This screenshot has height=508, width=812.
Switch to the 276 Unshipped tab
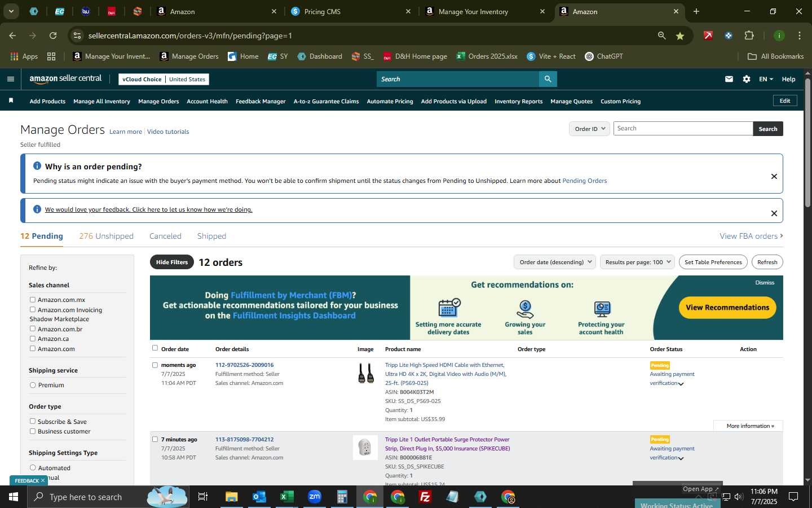106,236
